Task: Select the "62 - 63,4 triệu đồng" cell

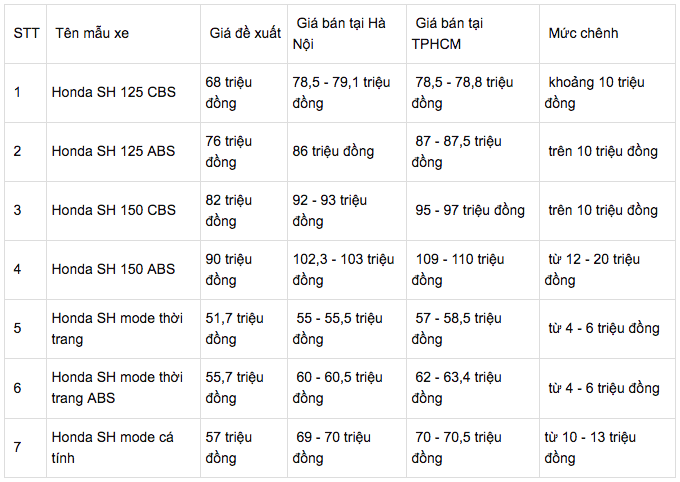Action: [459, 388]
